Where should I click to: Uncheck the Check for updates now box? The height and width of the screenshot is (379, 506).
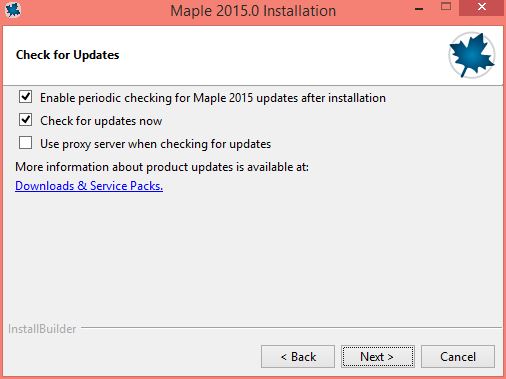[26, 120]
